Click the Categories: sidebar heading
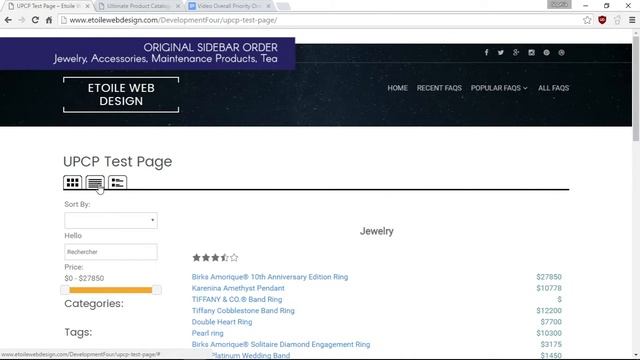The width and height of the screenshot is (640, 360). pyautogui.click(x=94, y=304)
